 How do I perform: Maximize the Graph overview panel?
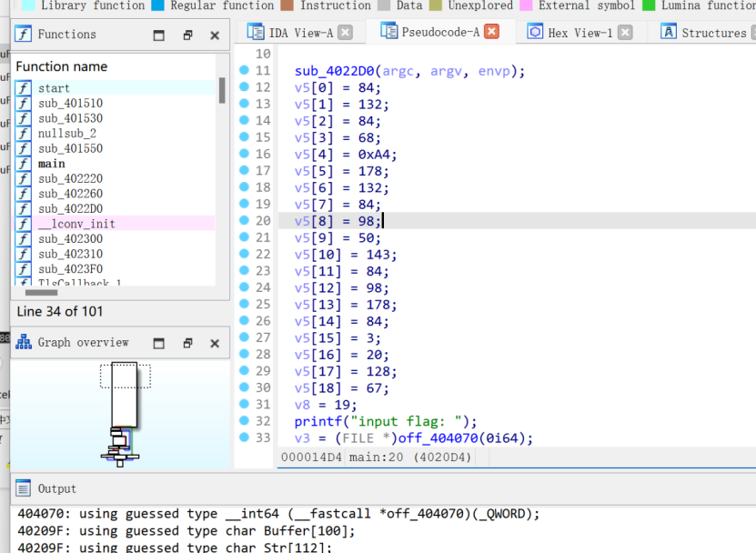coord(158,343)
